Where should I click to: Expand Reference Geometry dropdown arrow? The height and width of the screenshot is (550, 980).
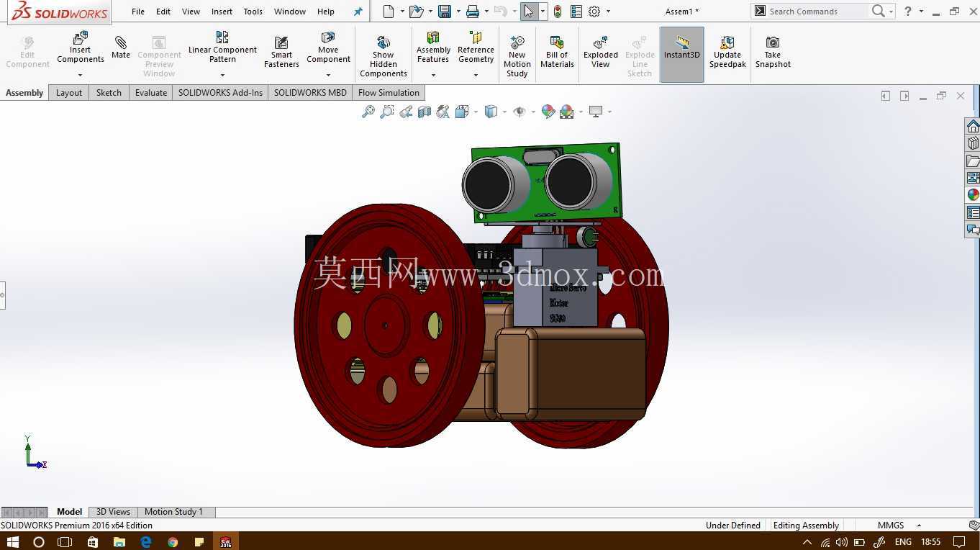(476, 75)
